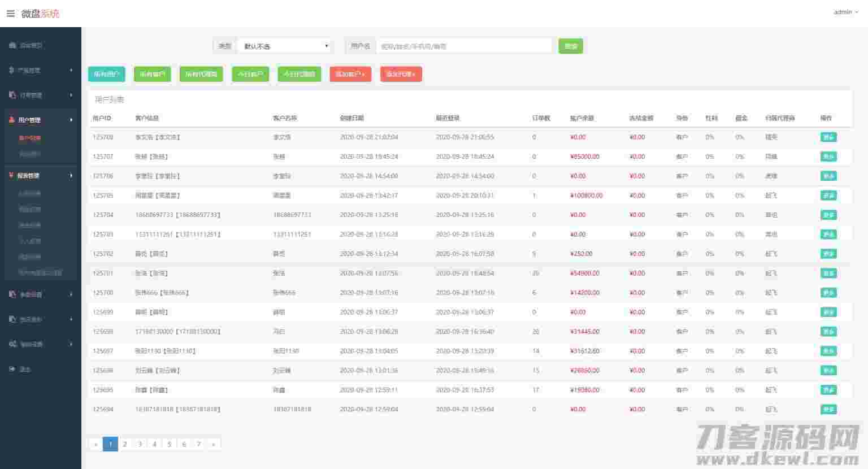
Task: Click the 报表管理 icon in sidebar
Action: click(x=11, y=176)
